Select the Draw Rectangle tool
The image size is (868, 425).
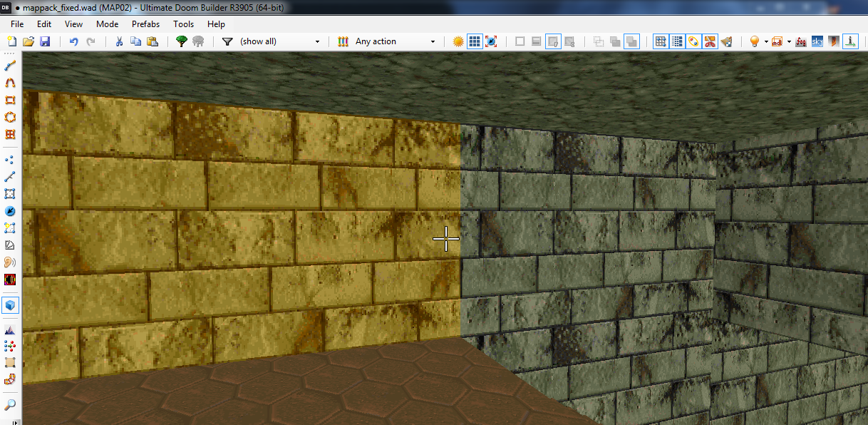10,101
